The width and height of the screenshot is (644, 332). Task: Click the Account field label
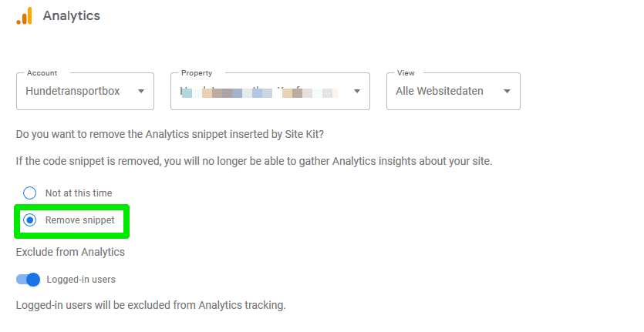tap(42, 73)
